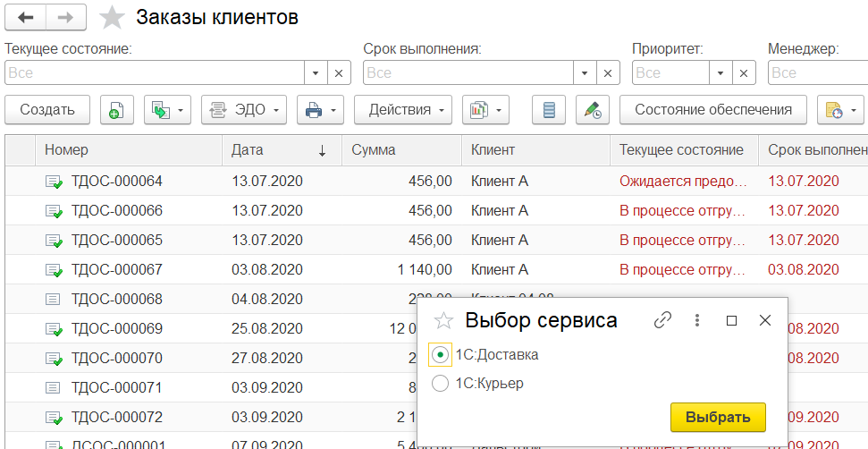Image resolution: width=868 pixels, height=449 pixels.
Task: Expand the Текущее состояние filter dropdown
Action: point(316,72)
